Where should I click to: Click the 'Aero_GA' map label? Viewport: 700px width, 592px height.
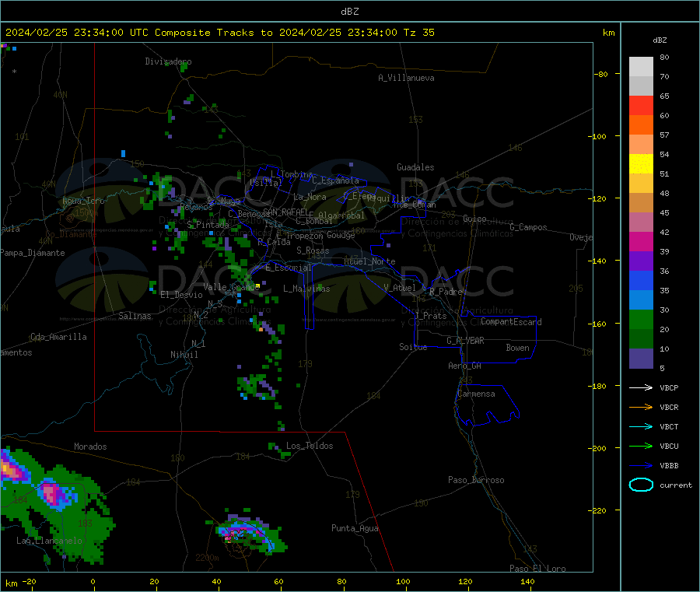click(465, 366)
